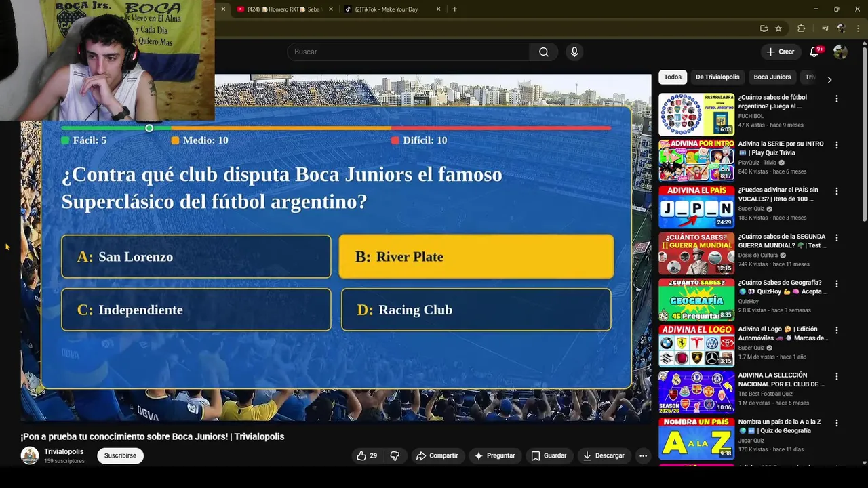The image size is (868, 488).
Task: Open options for Cuánto Sabes de Geografía video
Action: (836, 284)
